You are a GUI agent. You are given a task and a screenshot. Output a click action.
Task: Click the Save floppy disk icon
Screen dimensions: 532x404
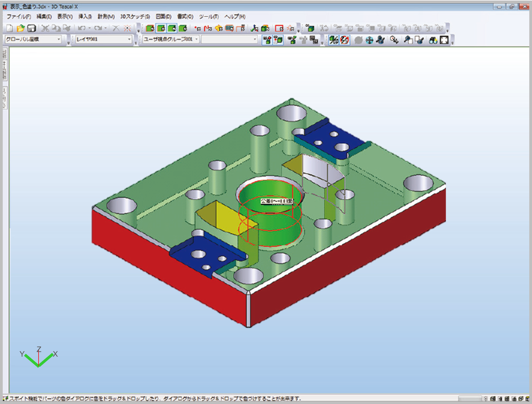pos(31,28)
